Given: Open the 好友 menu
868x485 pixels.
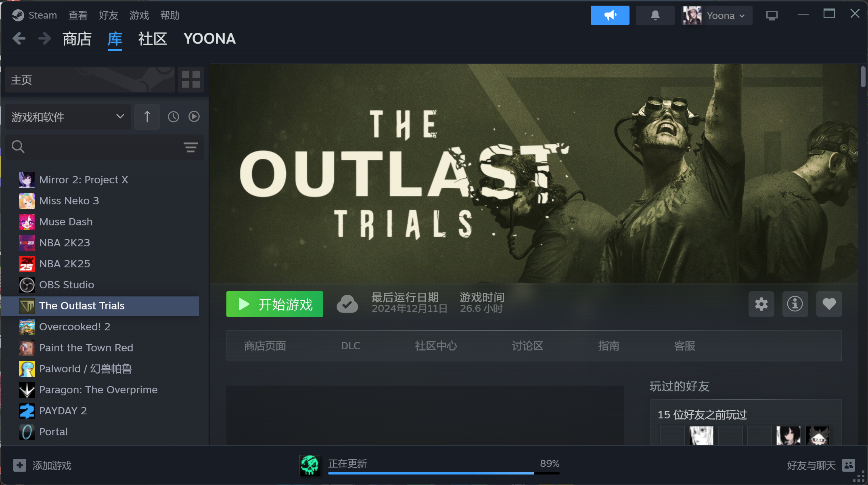Looking at the screenshot, I should click(x=109, y=15).
